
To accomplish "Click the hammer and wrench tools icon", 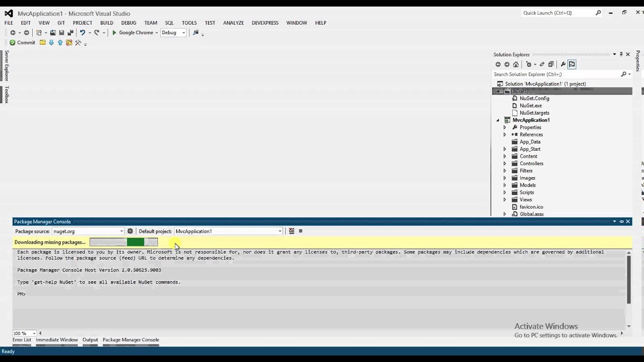I will coord(78,43).
